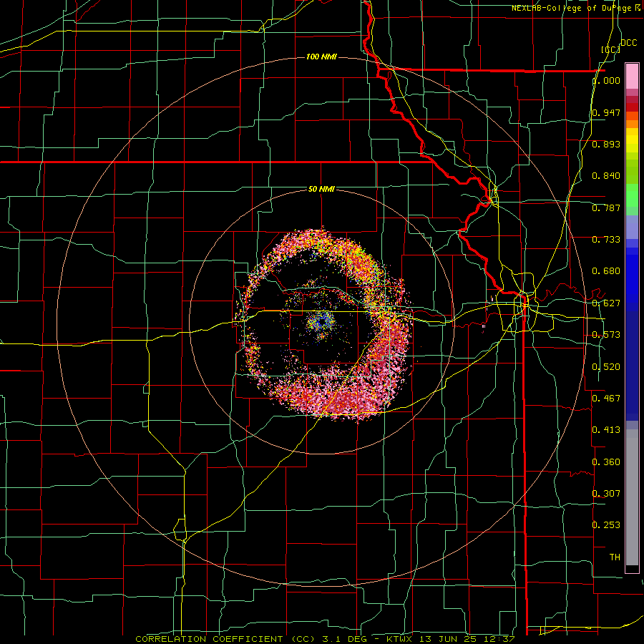
Task: Click the 0.467 legend value
Action: (x=606, y=398)
